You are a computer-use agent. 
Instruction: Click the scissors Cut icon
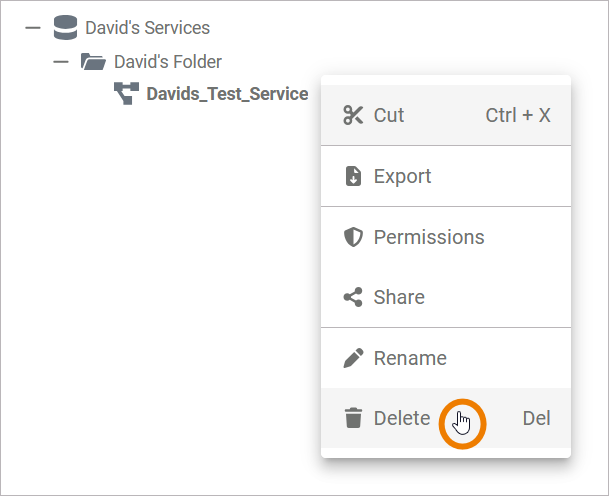352,115
